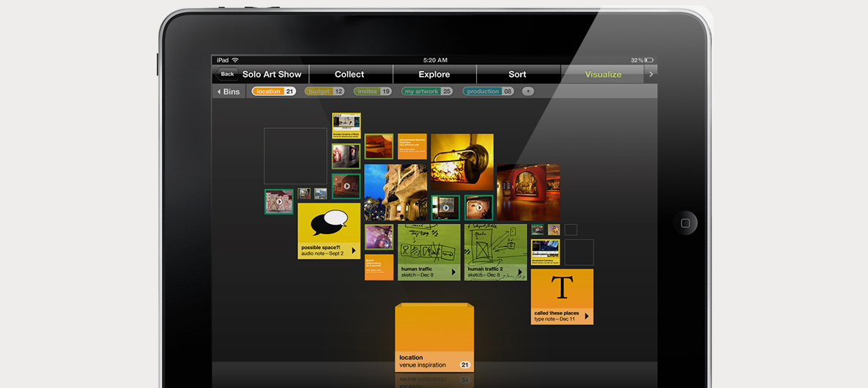
Task: Go to the Sort tab
Action: click(518, 74)
